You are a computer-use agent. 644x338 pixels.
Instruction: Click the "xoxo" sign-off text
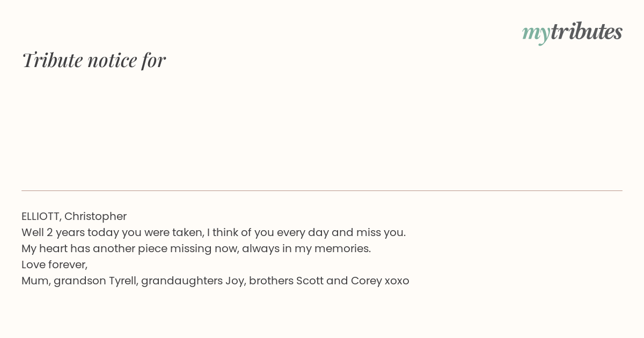pyautogui.click(x=397, y=281)
